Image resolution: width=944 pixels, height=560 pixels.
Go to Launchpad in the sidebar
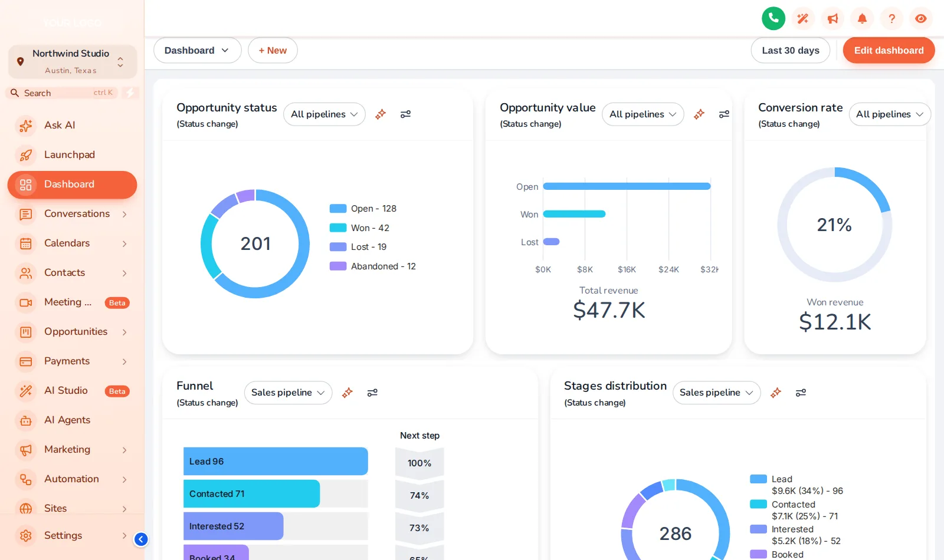(73, 154)
